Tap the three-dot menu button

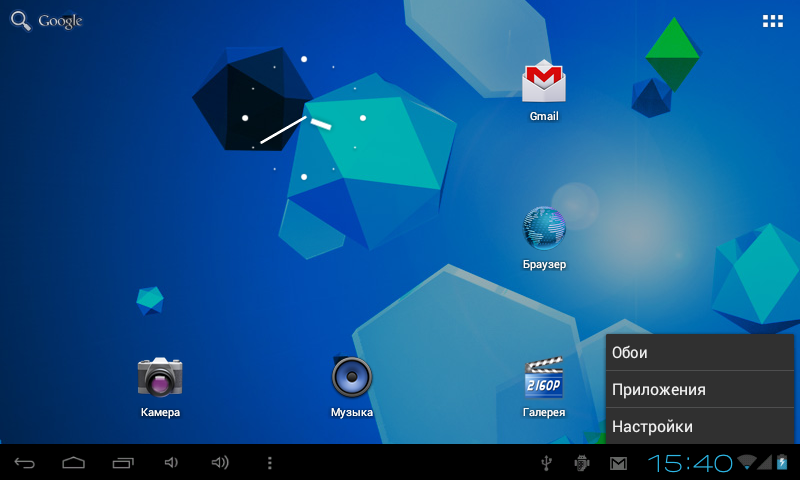270,463
